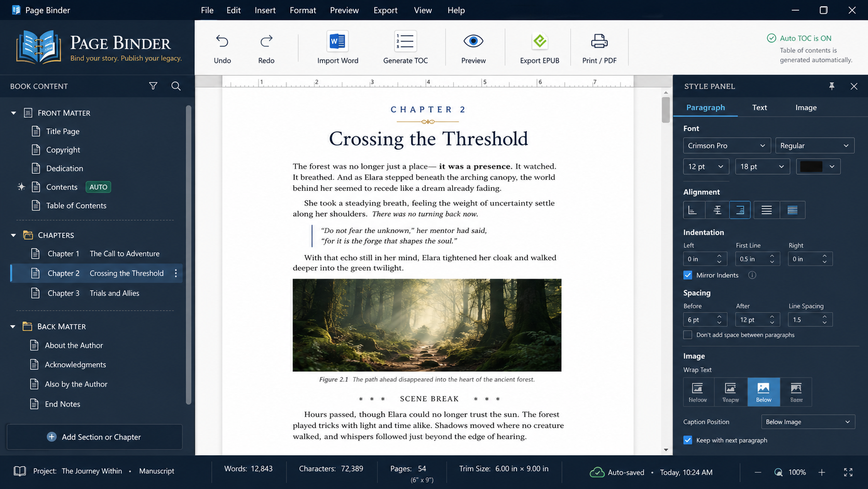The image size is (868, 489).
Task: Open the Insert menu
Action: tap(265, 10)
